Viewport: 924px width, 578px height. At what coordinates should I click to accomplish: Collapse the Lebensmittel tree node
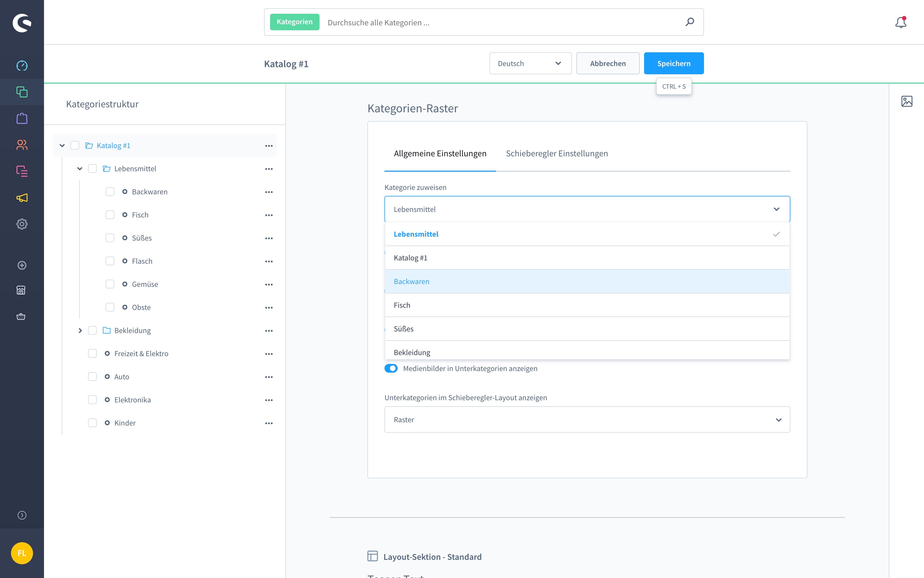[80, 168]
